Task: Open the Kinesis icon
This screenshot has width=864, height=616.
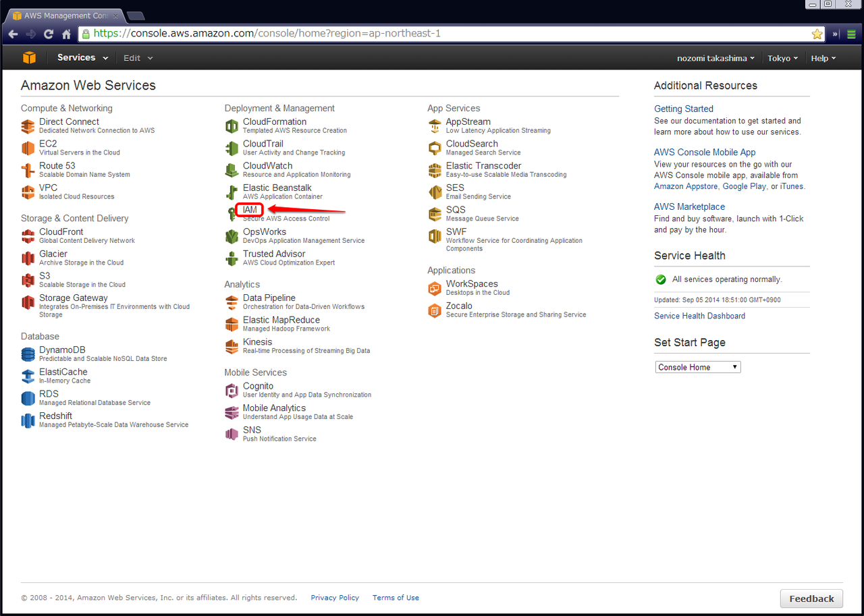Action: click(232, 346)
